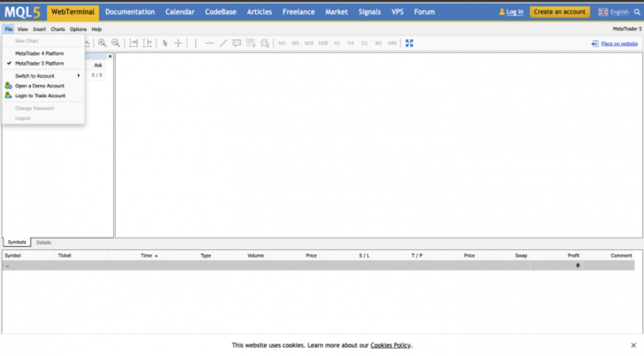Screen dimensions: 644x356
Task: Choose the trendline drawing tool
Action: click(x=223, y=43)
